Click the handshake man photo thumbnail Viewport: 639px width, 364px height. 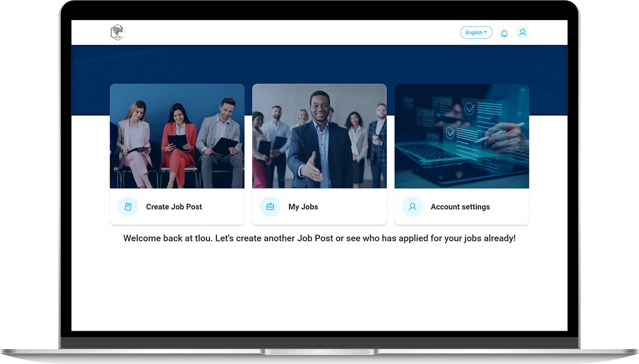pos(319,136)
